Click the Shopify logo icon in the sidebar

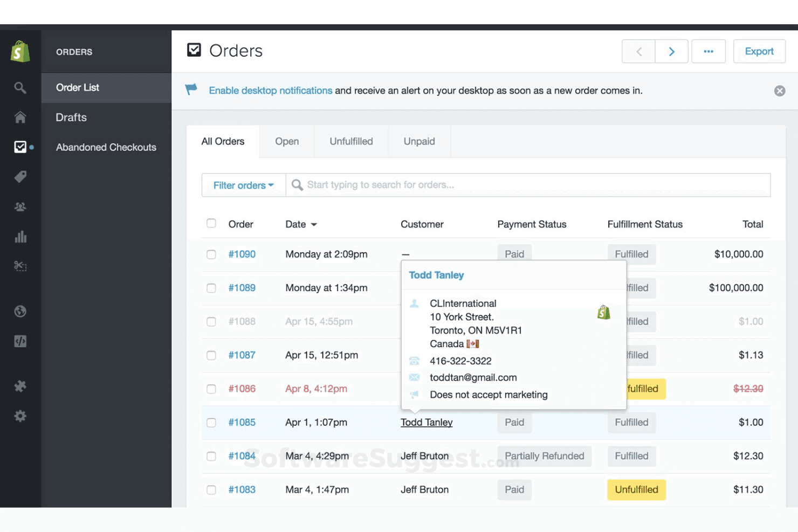[20, 52]
